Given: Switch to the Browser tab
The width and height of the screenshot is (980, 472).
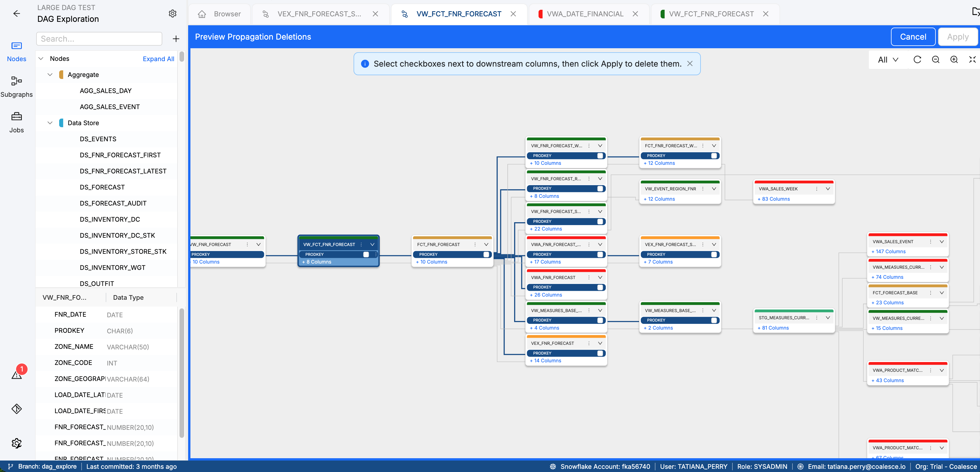Looking at the screenshot, I should pyautogui.click(x=227, y=14).
